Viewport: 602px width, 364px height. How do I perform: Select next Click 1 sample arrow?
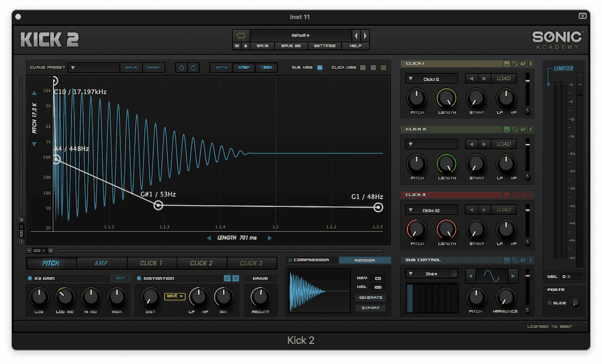tap(484, 79)
